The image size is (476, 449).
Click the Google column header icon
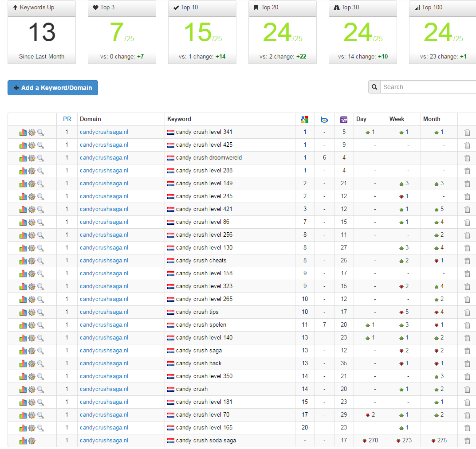pos(305,120)
